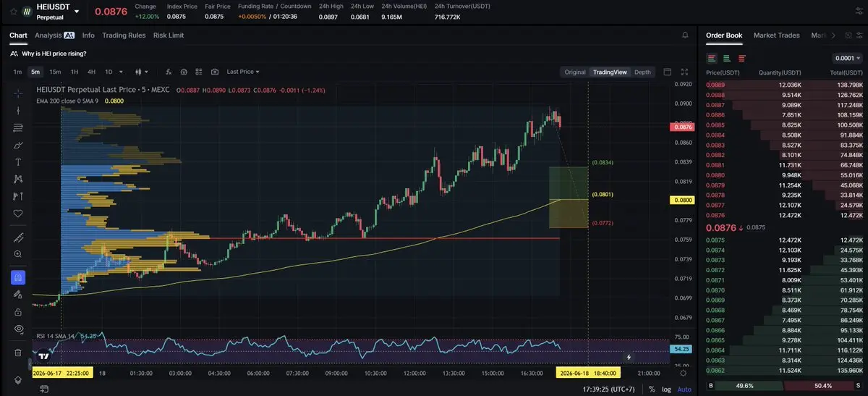
Task: Open the Trading Rules tab
Action: pos(124,35)
